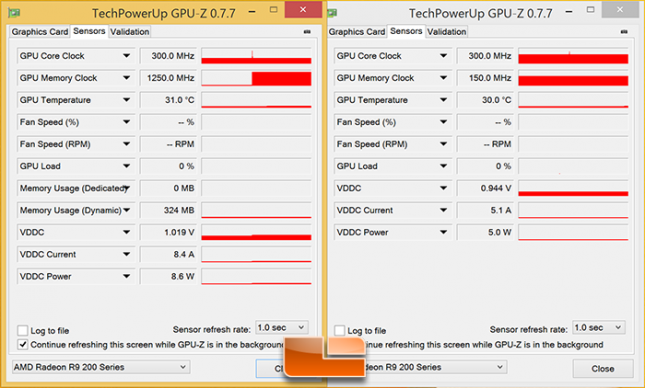Open AMD Radeon R9 200 Series selector, left window
Screen dimensions: 645x388
pyautogui.click(x=101, y=367)
